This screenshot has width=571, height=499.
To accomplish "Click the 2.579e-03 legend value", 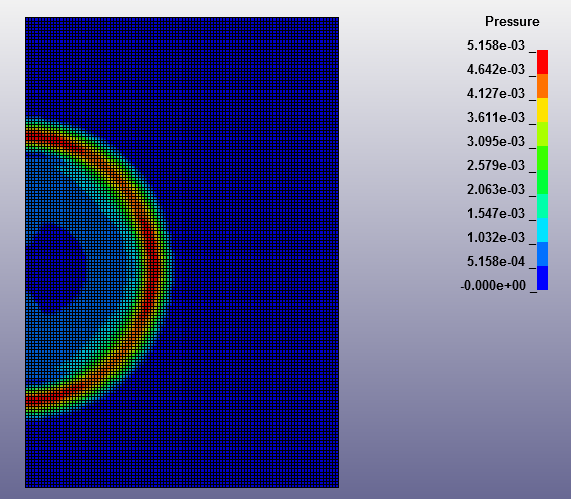I will (496, 165).
